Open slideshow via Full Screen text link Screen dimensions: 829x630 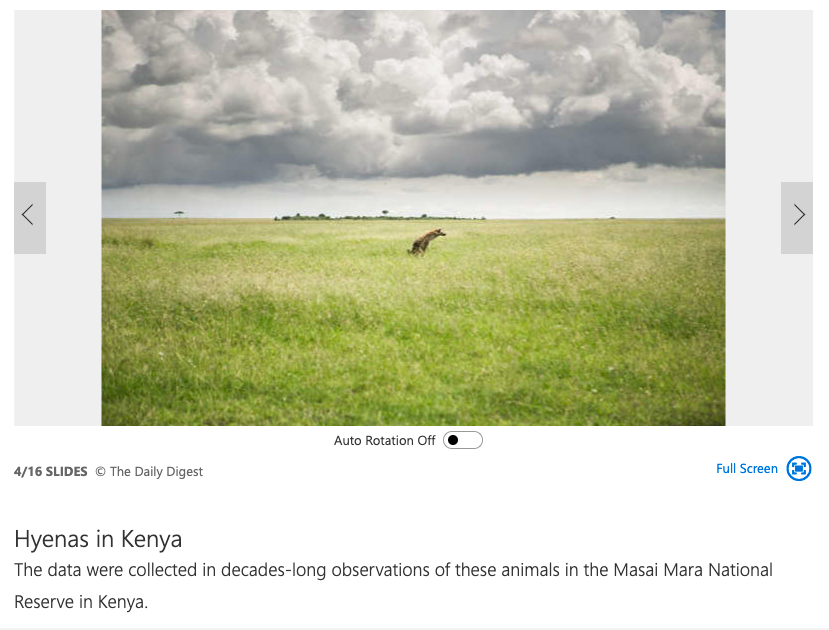click(x=747, y=469)
